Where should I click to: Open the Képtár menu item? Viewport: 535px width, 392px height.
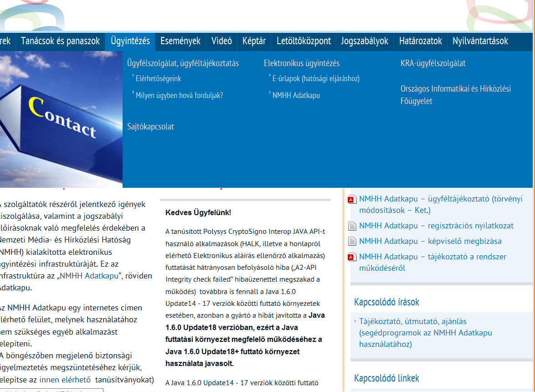[254, 41]
